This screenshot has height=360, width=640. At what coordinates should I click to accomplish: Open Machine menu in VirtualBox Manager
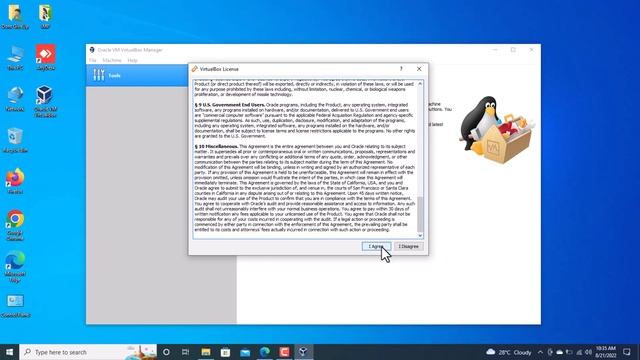click(x=112, y=60)
